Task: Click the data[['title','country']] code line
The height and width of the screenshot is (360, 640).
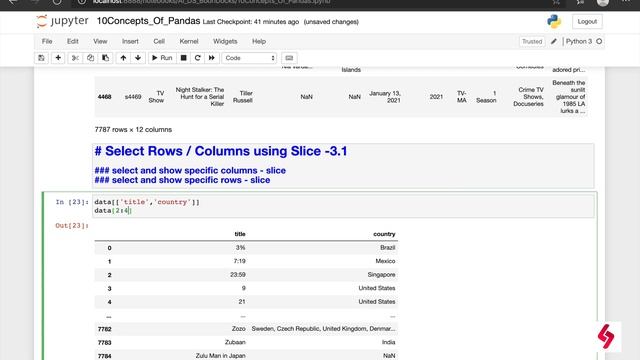Action: [x=147, y=202]
